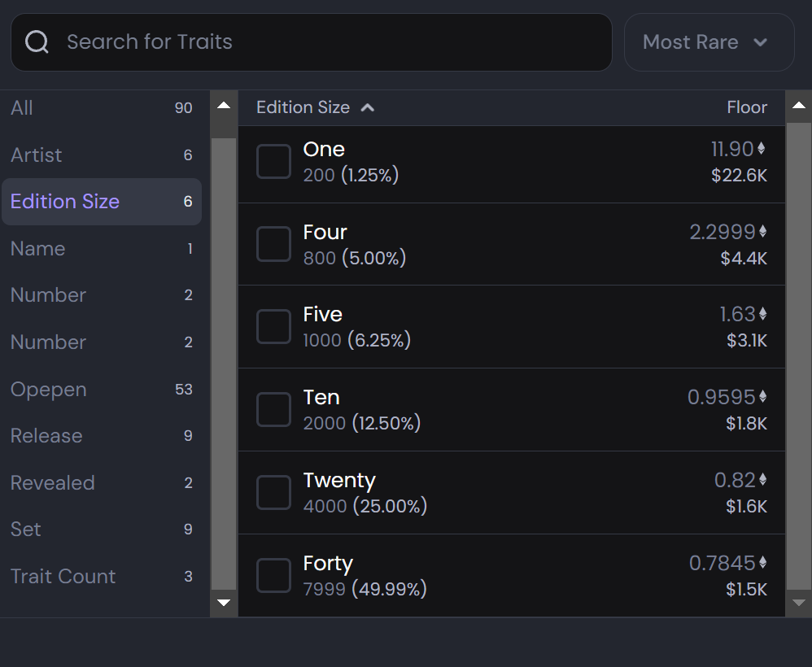812x667 pixels.
Task: Click the up arrow of the category list scrollbar
Action: coord(224,106)
